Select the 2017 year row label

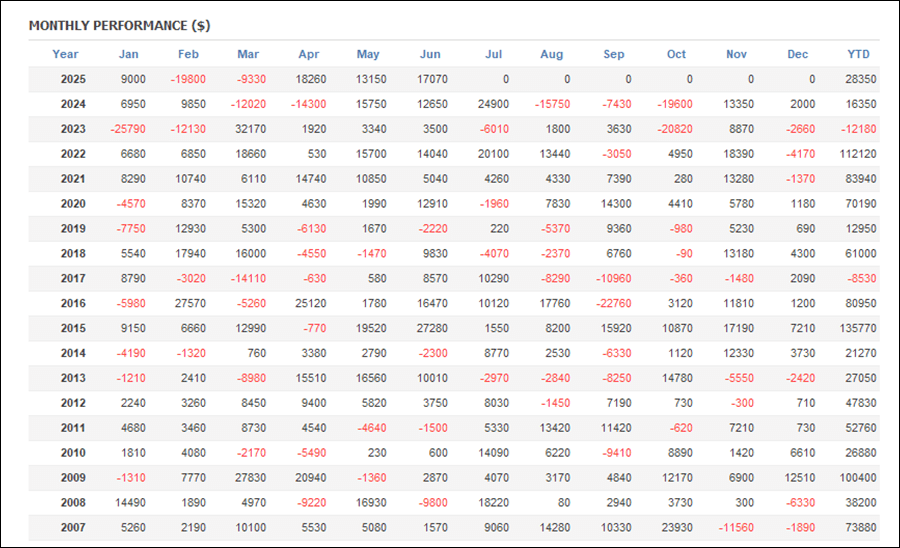point(73,278)
